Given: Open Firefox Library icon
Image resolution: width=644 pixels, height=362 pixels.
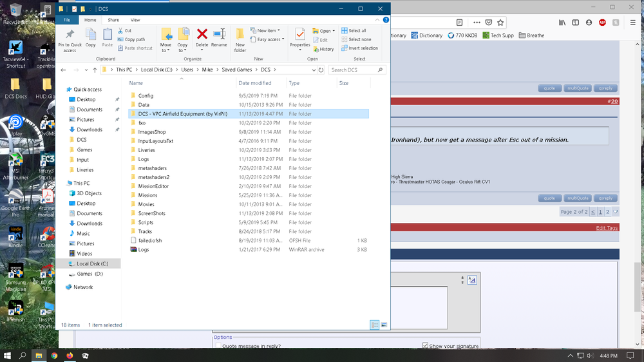Looking at the screenshot, I should pyautogui.click(x=562, y=23).
